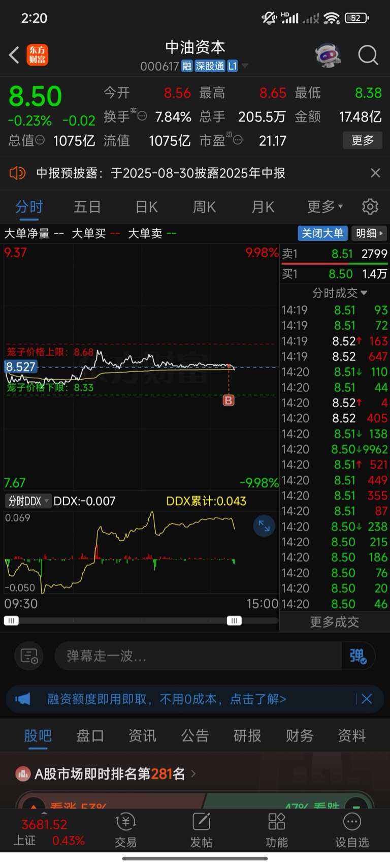Tap 买1 8.50 order row
The height and width of the screenshot is (868, 390).
click(x=335, y=274)
